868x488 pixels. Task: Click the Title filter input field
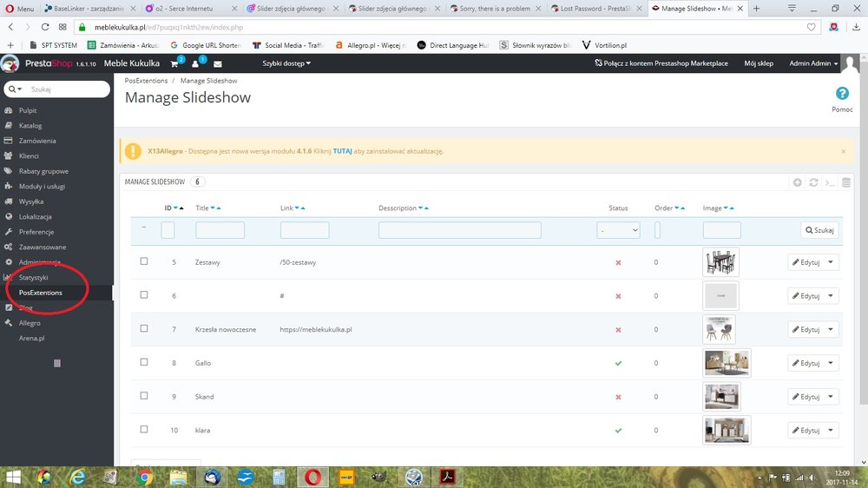[220, 230]
